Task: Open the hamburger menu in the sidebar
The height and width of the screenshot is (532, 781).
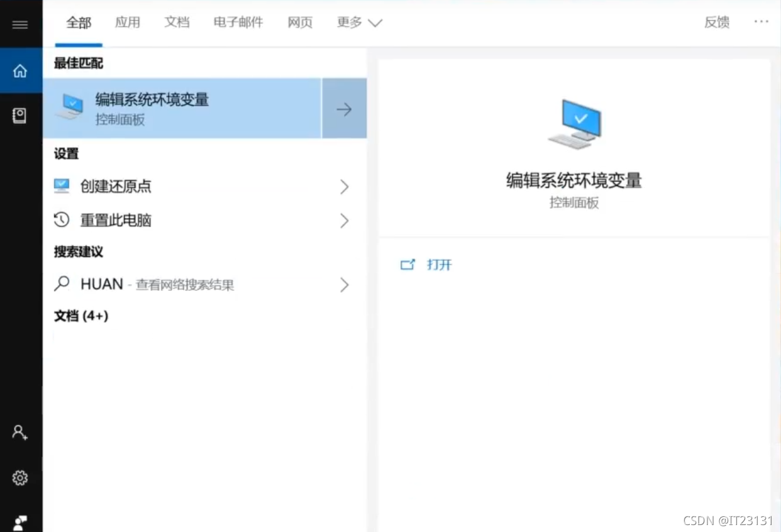Action: [x=20, y=25]
